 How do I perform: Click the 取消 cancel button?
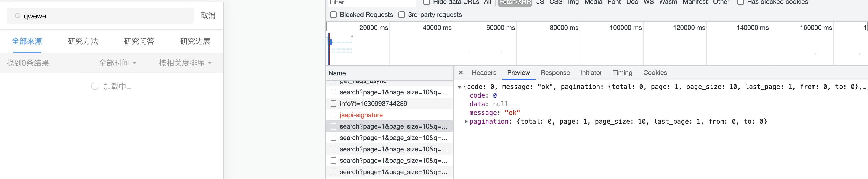tap(208, 16)
